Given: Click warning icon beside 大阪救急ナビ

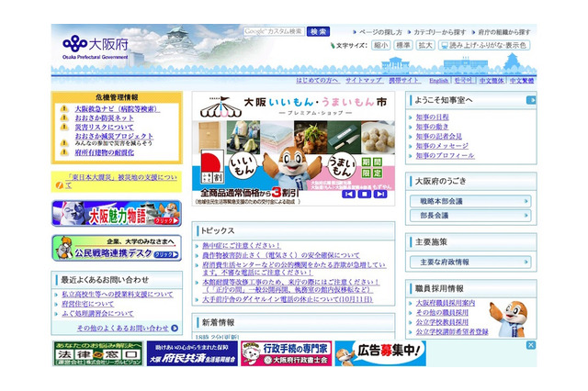Looking at the screenshot, I should [64, 108].
